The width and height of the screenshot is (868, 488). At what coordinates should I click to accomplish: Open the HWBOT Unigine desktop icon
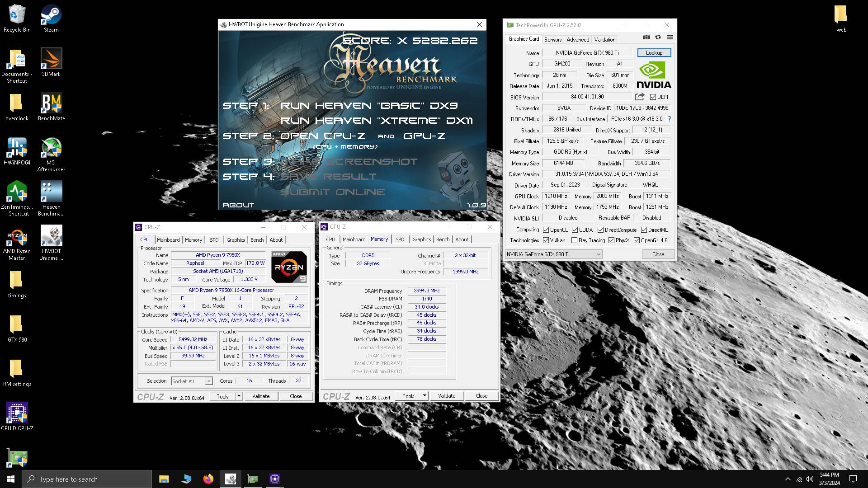(x=51, y=243)
